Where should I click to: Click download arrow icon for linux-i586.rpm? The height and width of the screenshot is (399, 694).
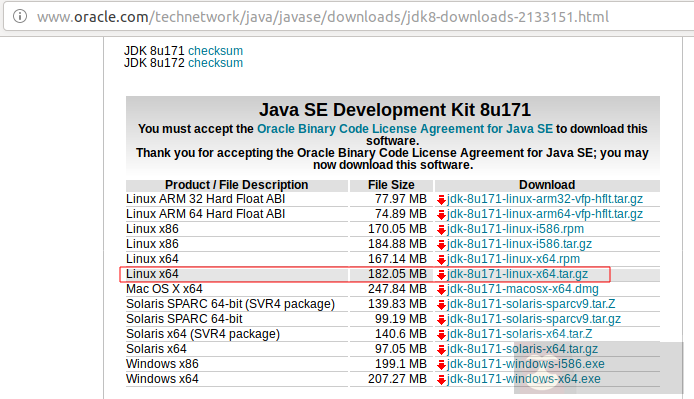pos(441,230)
